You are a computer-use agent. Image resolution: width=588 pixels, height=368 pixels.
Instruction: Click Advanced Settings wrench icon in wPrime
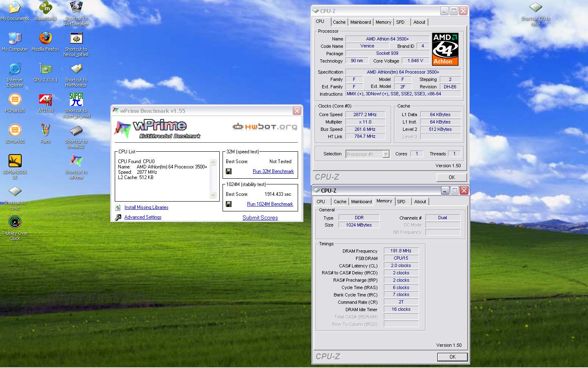coord(118,218)
